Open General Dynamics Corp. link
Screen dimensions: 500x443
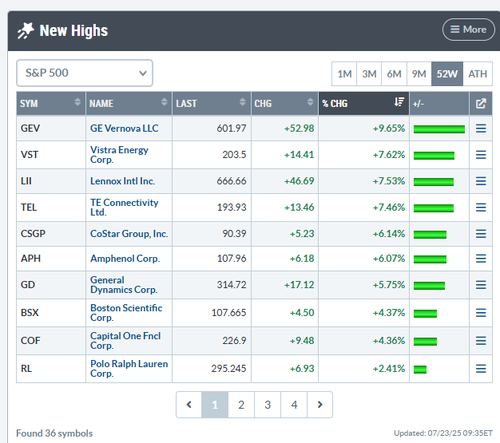124,285
